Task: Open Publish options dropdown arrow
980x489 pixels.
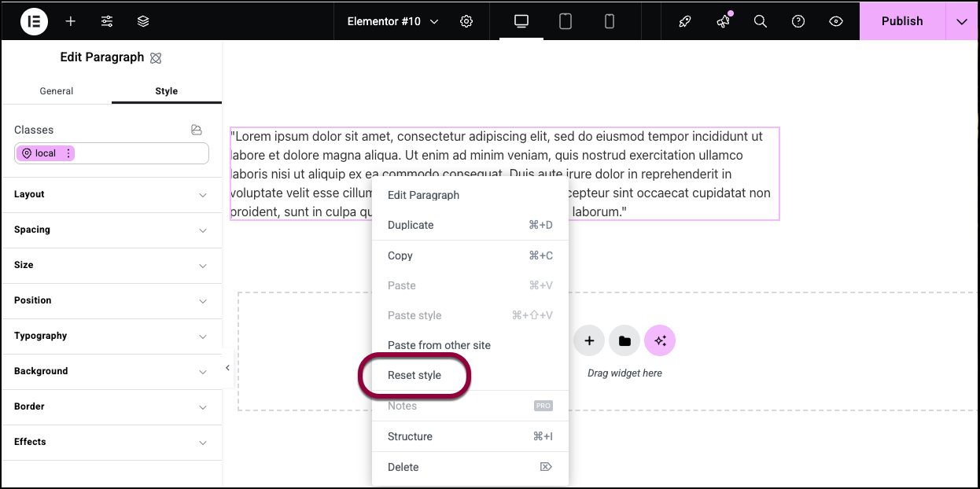Action: point(962,21)
